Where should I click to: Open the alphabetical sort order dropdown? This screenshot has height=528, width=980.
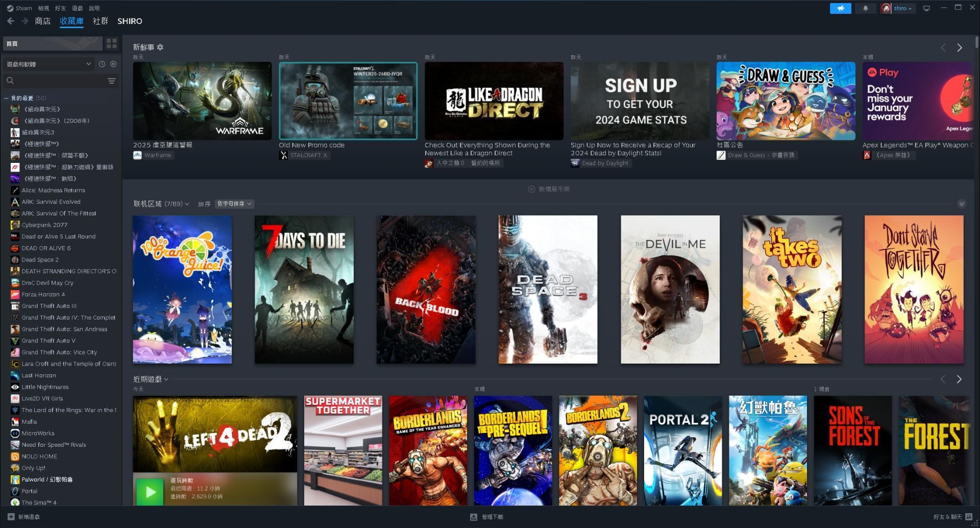[x=234, y=204]
